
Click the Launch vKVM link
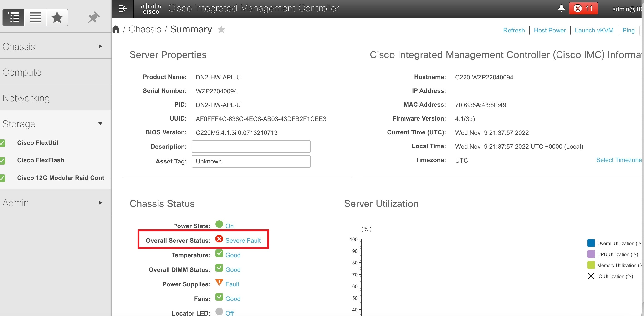pyautogui.click(x=594, y=30)
